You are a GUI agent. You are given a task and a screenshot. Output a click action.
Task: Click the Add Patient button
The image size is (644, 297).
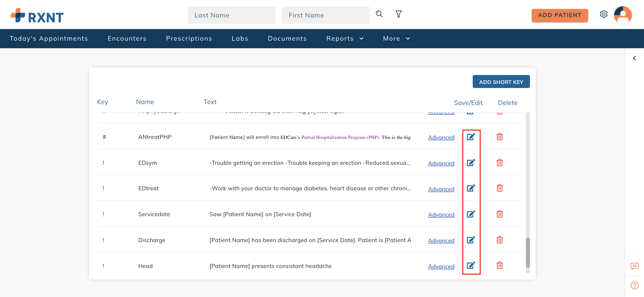(559, 15)
